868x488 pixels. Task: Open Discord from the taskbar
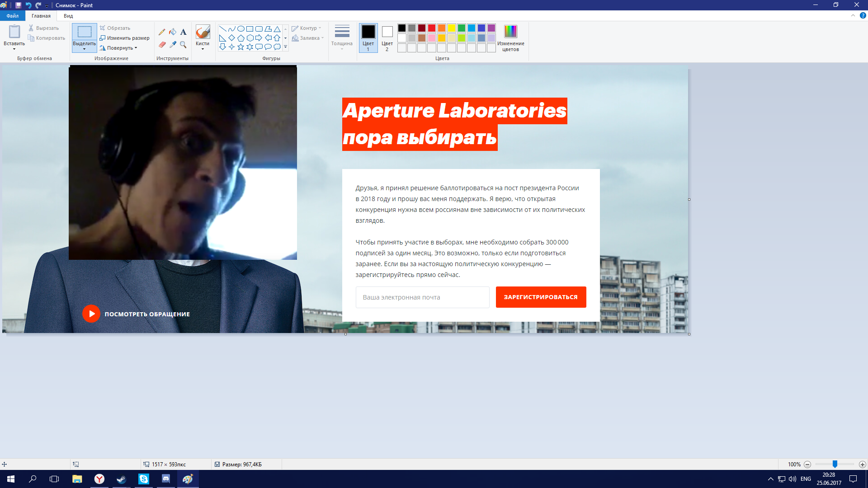(166, 479)
